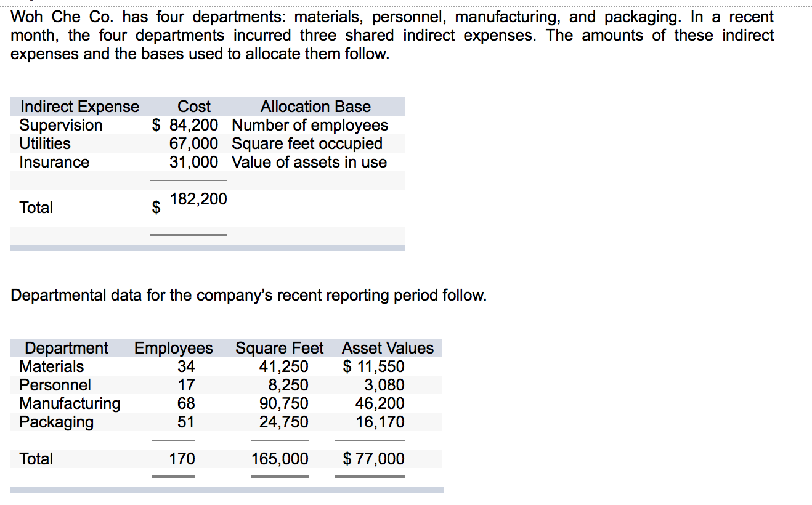This screenshot has height=505, width=812.
Task: Click 'Manufacturing' department row label
Action: click(x=70, y=403)
